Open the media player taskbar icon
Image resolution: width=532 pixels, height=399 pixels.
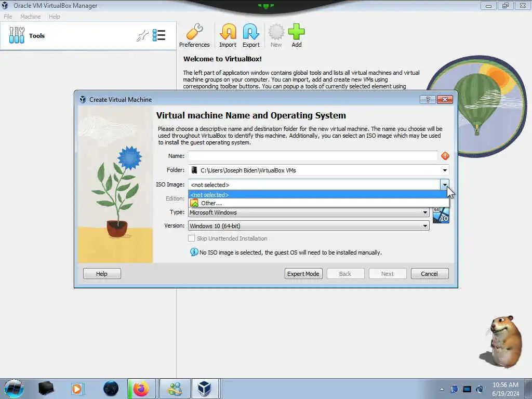(77, 389)
